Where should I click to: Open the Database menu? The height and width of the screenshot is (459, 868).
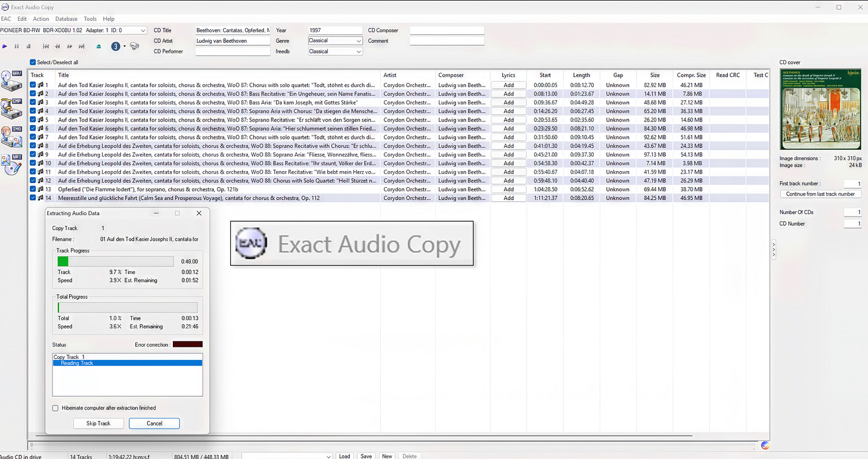[x=66, y=19]
